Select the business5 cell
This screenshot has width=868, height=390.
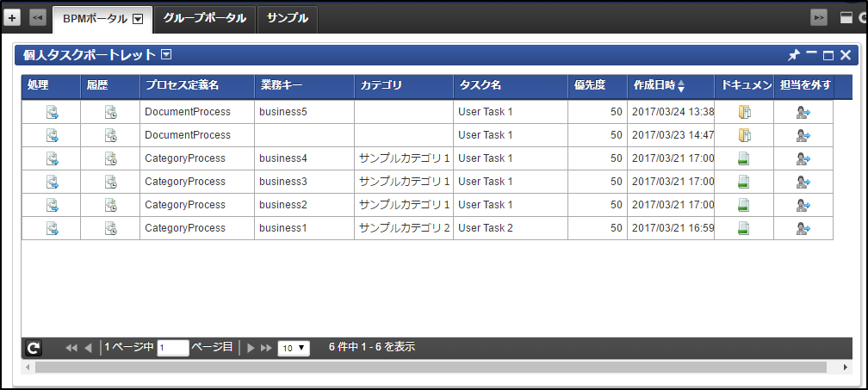[305, 112]
